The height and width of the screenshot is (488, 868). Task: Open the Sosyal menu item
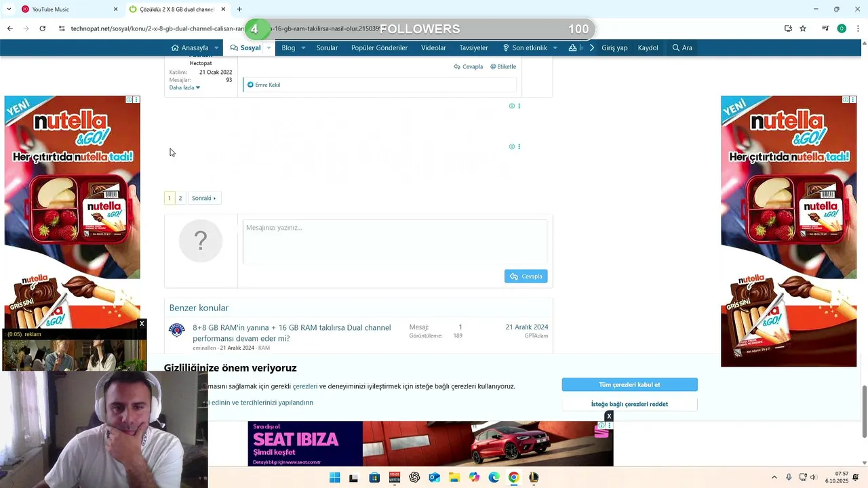click(245, 47)
